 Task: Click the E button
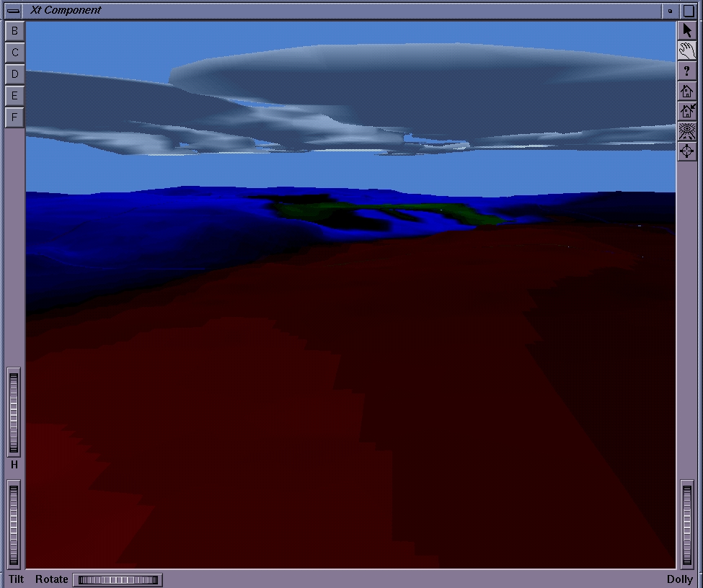coord(15,95)
